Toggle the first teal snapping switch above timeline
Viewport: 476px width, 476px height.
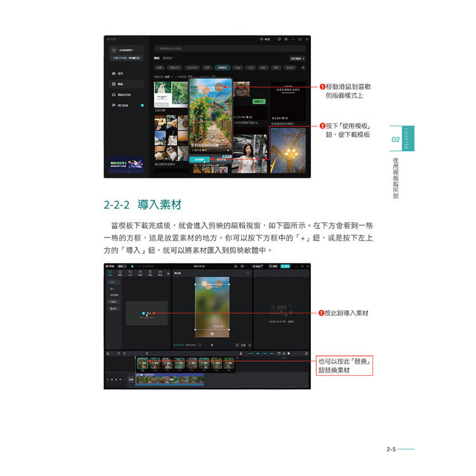tap(251, 353)
